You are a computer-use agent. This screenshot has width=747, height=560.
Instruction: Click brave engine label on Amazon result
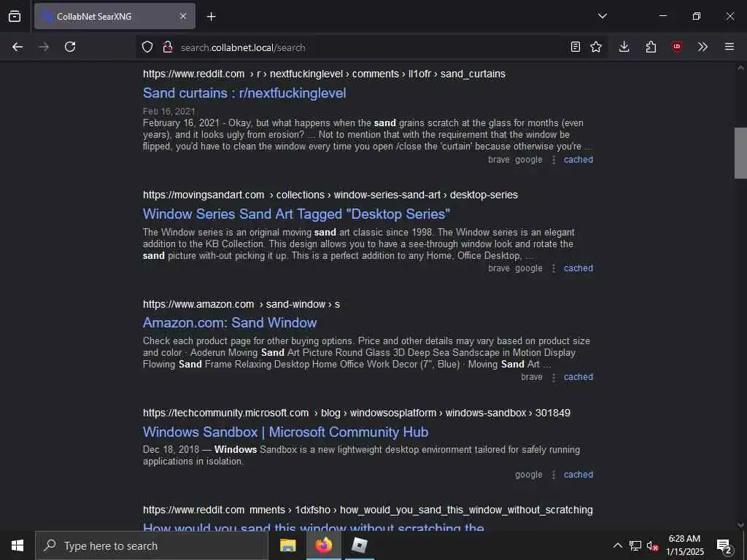[x=532, y=377]
